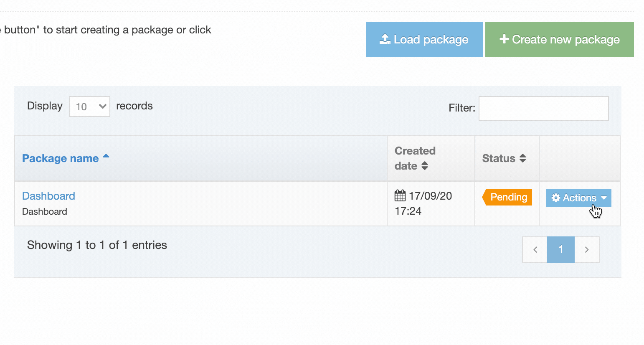Image resolution: width=644 pixels, height=345 pixels.
Task: Toggle ascending sort on Created date column
Action: pos(426,166)
